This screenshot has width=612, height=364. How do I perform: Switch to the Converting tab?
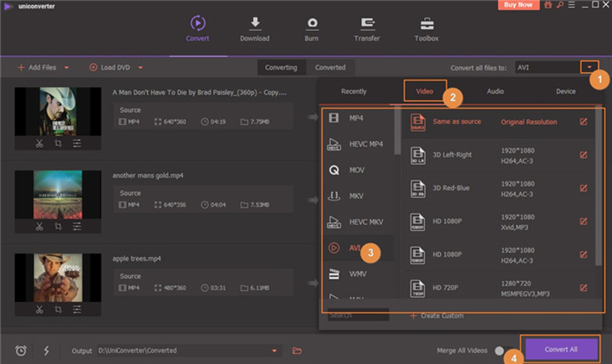tap(281, 68)
